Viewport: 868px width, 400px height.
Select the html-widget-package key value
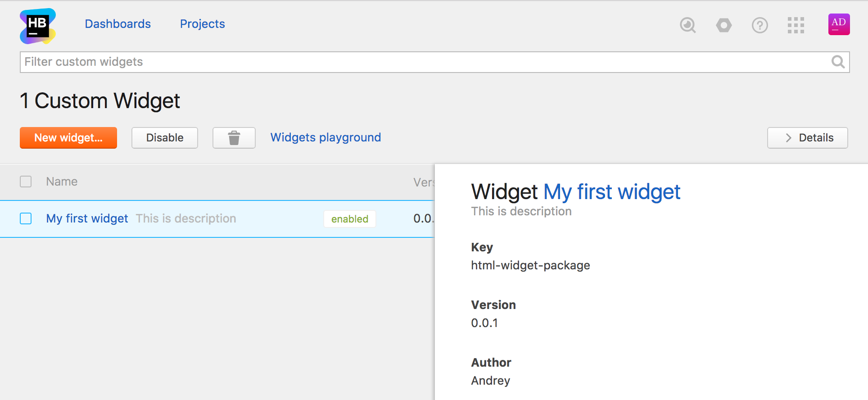(x=530, y=265)
